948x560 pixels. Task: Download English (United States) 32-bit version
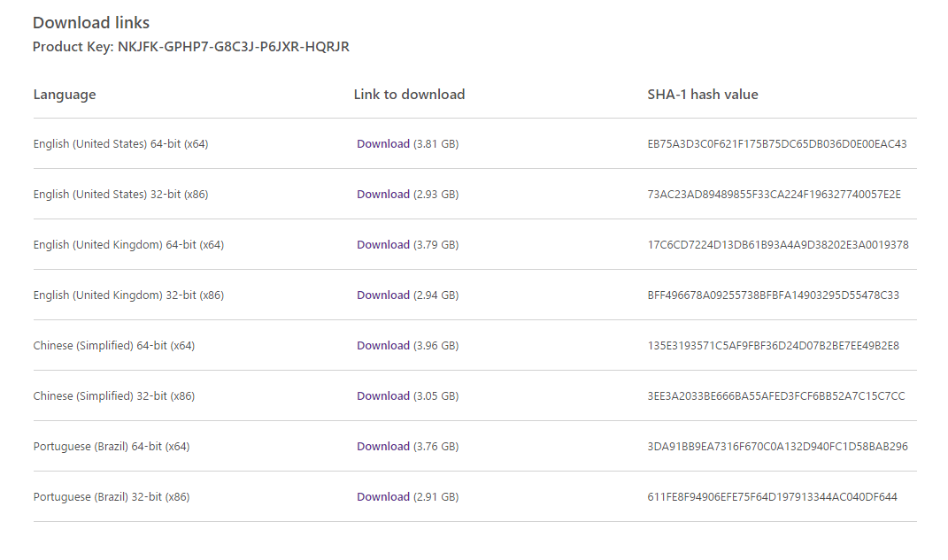(x=383, y=194)
